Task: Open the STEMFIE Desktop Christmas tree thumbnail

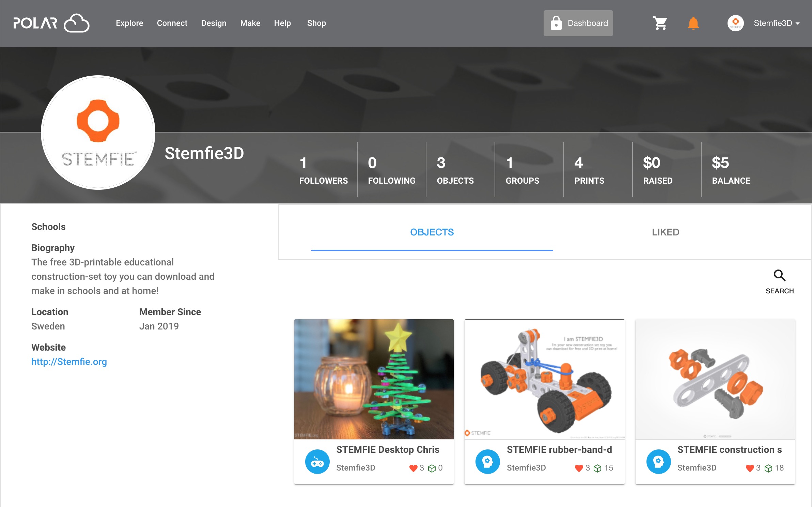Action: tap(374, 379)
